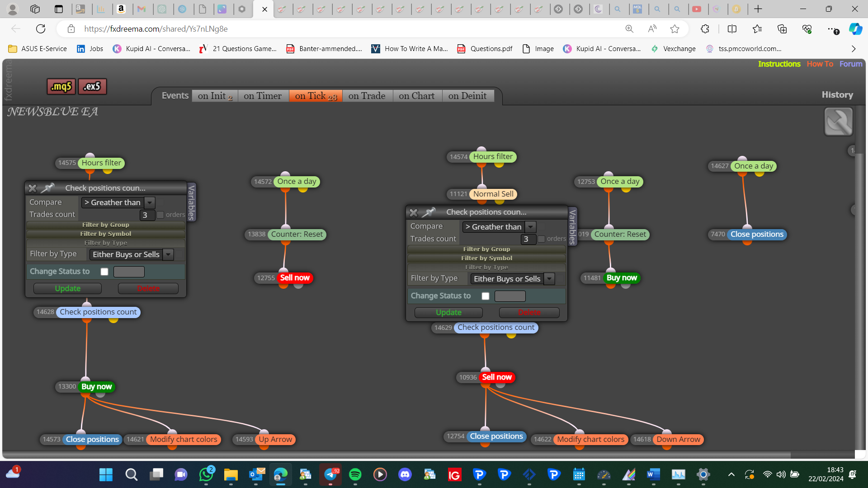Switch to on Trade tab
Image resolution: width=868 pixels, height=488 pixels.
pyautogui.click(x=367, y=96)
